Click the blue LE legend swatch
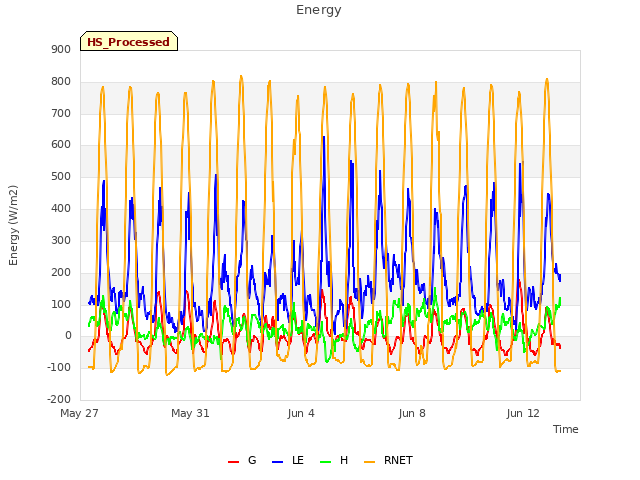 (x=278, y=462)
